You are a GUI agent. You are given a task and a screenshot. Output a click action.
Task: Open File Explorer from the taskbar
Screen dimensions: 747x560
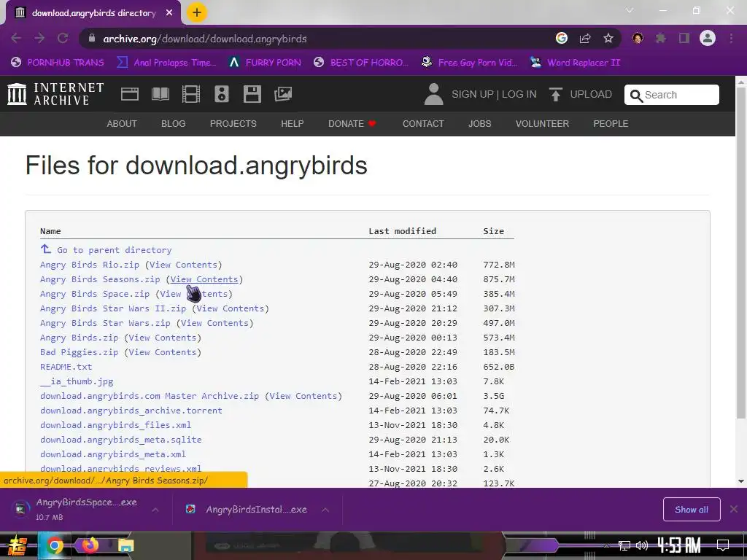point(125,545)
